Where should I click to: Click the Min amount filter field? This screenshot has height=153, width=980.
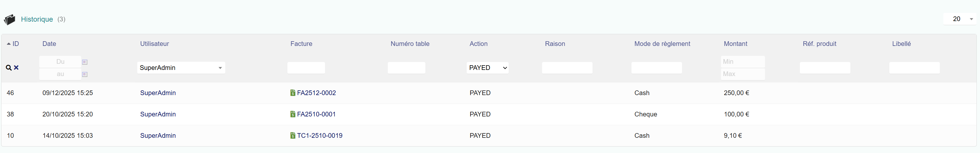point(742,61)
